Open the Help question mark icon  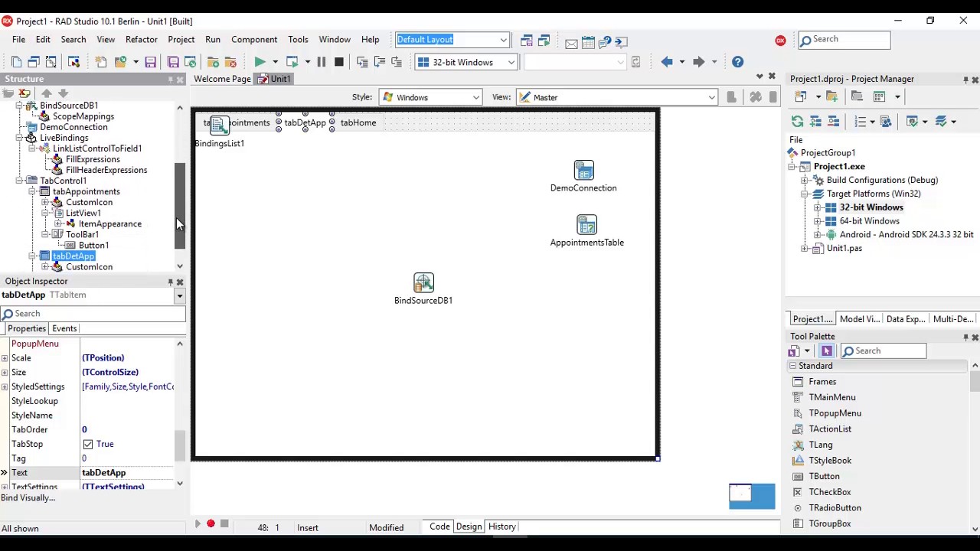coord(737,62)
